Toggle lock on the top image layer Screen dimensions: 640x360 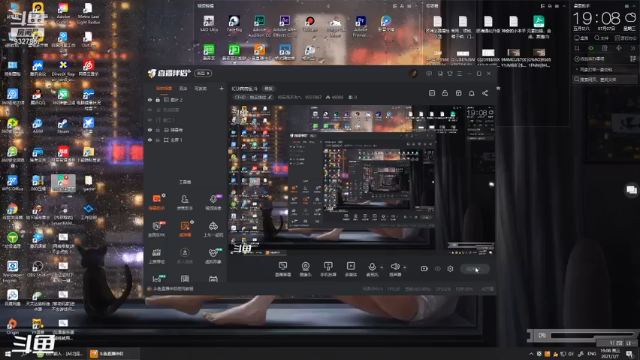click(158, 100)
